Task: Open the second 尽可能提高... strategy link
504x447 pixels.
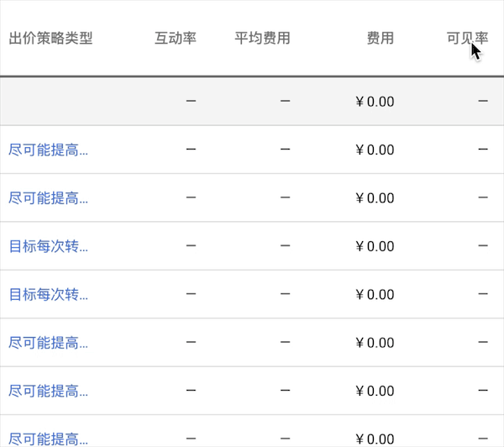Action: (49, 198)
